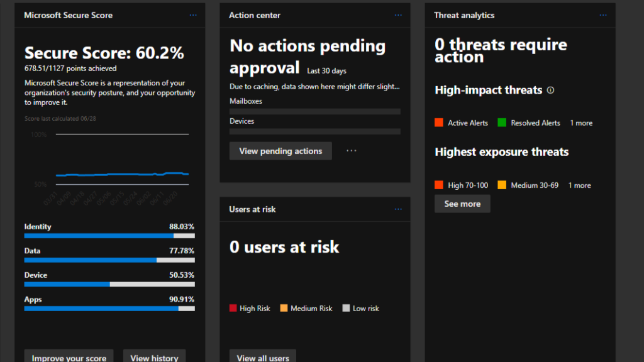Click View pending actions button

click(280, 151)
